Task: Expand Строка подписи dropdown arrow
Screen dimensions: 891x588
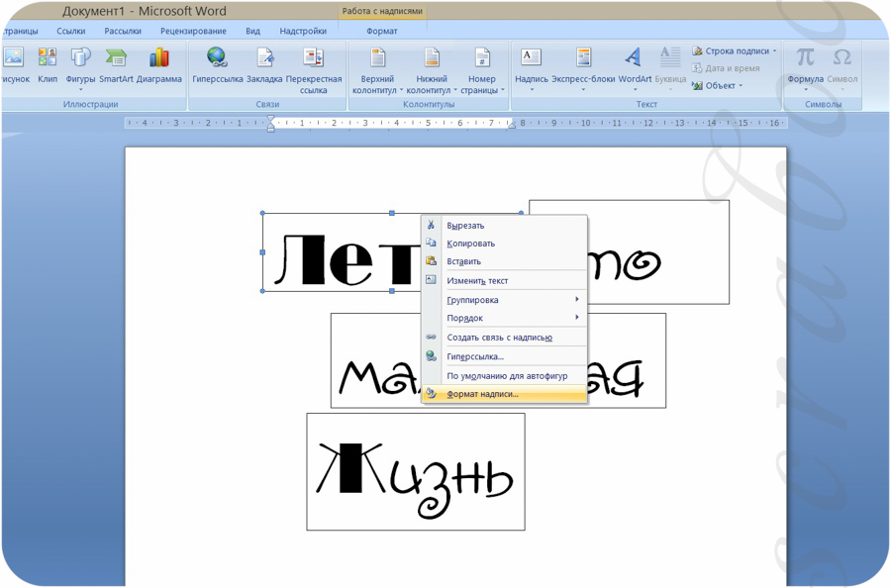Action: point(774,51)
